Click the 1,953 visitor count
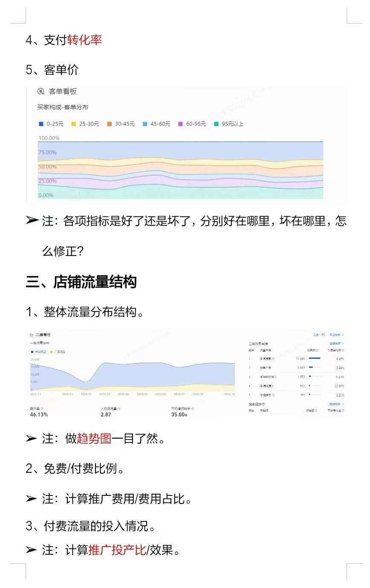Viewport: 370px width, 588px height. click(301, 377)
